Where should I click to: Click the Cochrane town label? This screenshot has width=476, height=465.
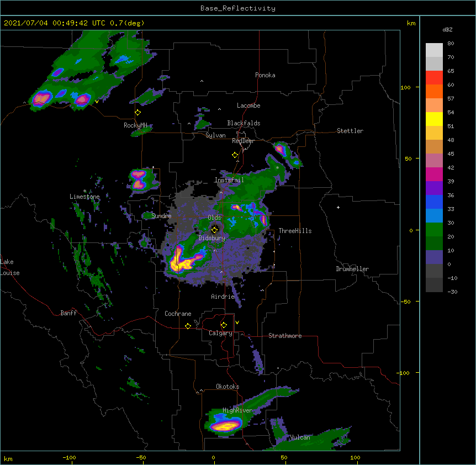point(178,314)
